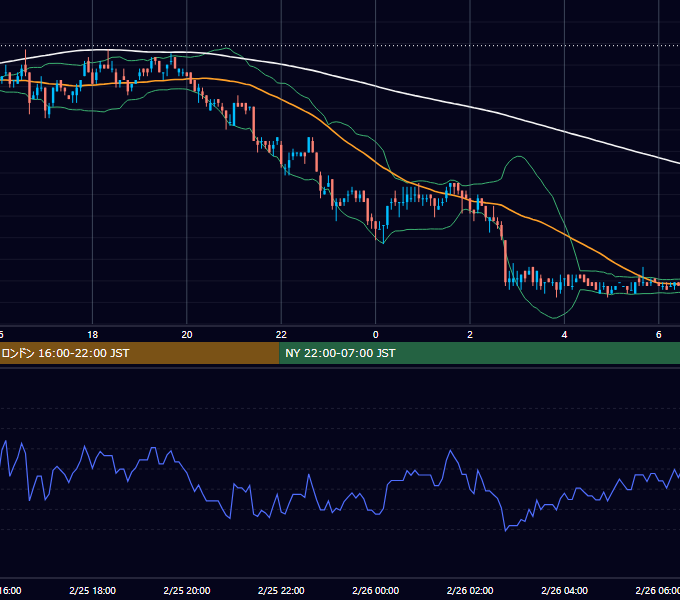
Task: Click the NY 22:00-07:00 JST session bar
Action: [480, 353]
